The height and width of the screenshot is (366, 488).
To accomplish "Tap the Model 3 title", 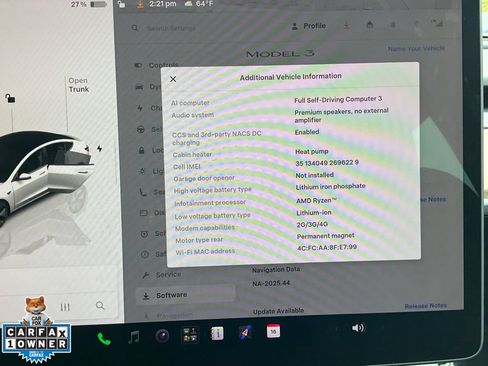I will pyautogui.click(x=280, y=53).
